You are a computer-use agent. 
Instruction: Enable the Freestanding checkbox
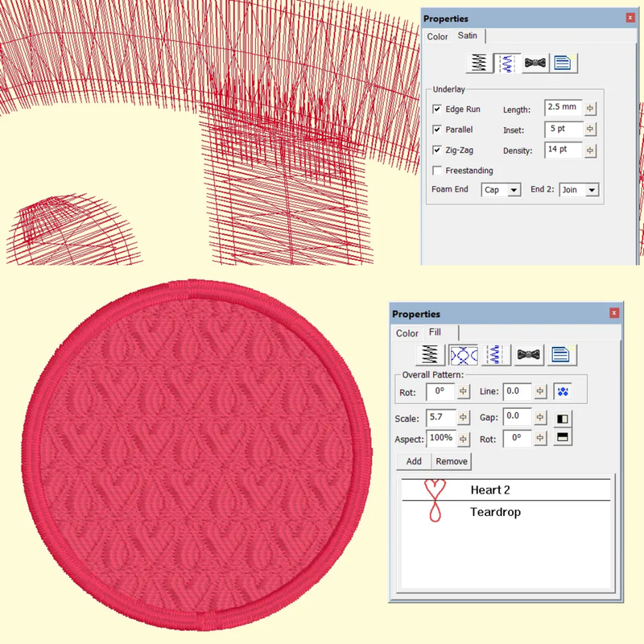point(437,171)
